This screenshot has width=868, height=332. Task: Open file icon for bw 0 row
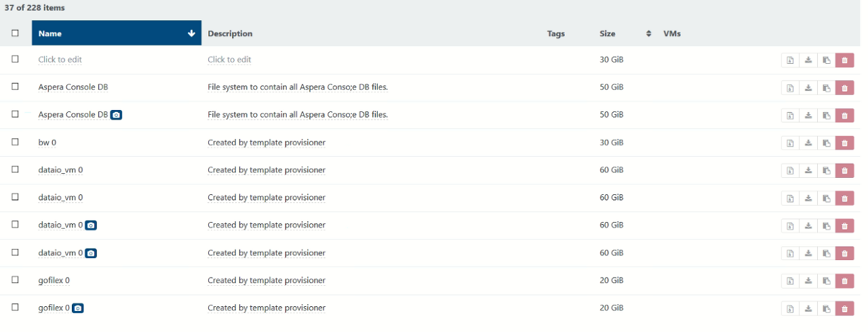[x=790, y=143]
